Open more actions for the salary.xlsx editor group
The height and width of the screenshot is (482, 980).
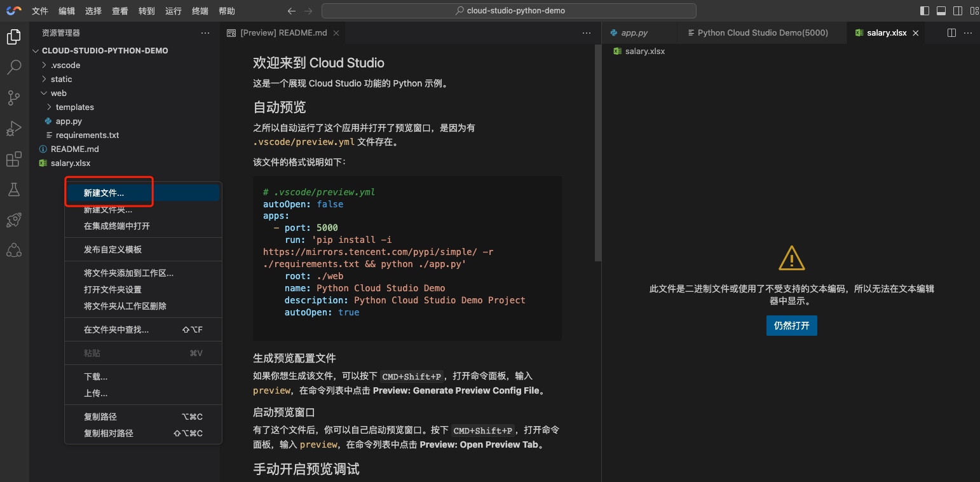(969, 33)
